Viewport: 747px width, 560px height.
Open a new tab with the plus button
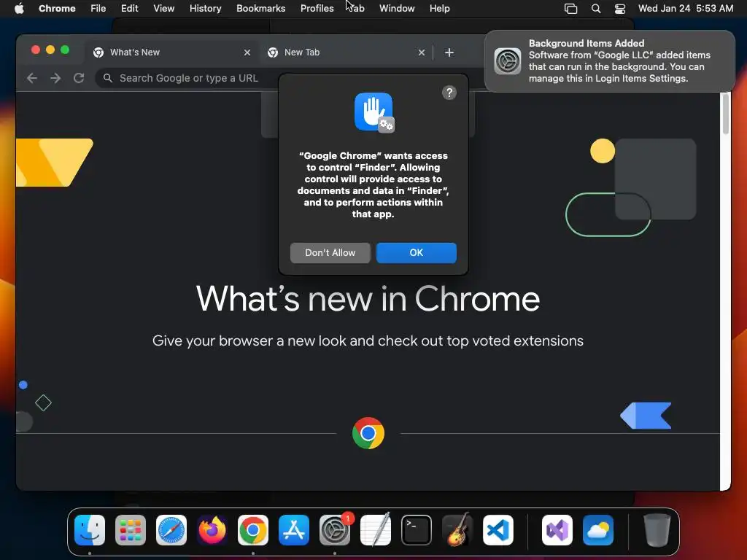(x=449, y=52)
